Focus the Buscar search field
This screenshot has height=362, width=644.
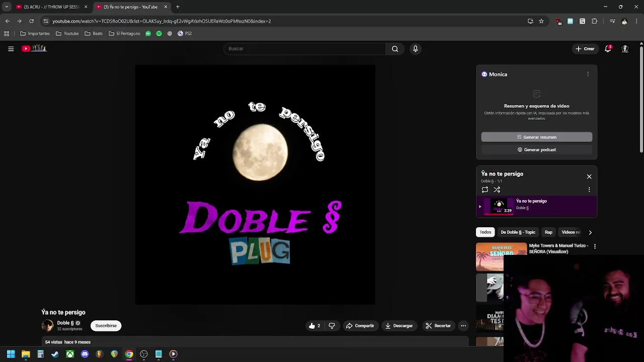(x=304, y=49)
